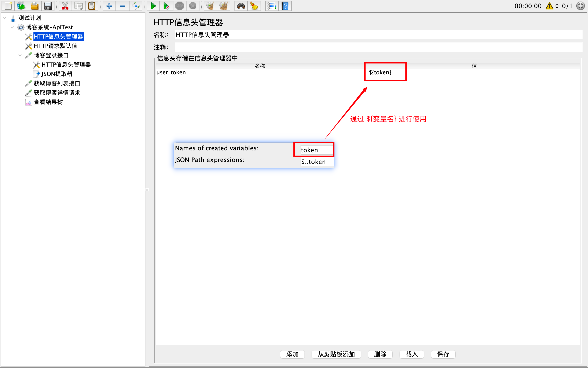Select 获取博客详情请求 sampler
Image resolution: width=588 pixels, height=368 pixels.
click(x=57, y=92)
